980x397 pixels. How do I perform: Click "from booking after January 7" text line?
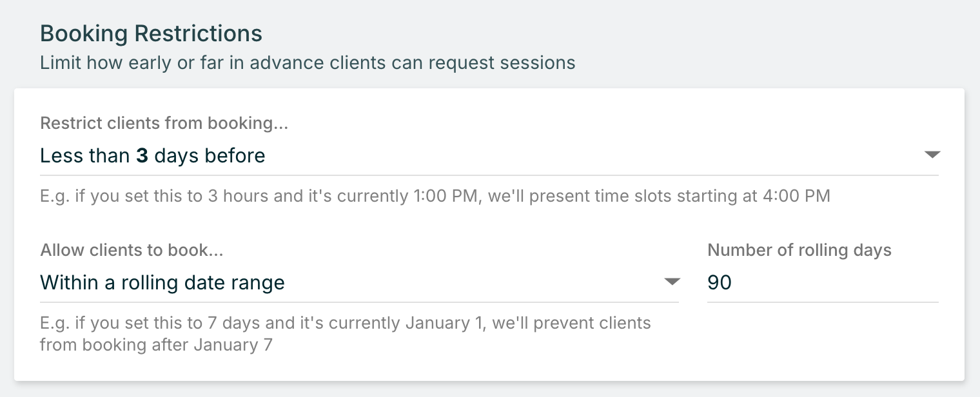[156, 345]
